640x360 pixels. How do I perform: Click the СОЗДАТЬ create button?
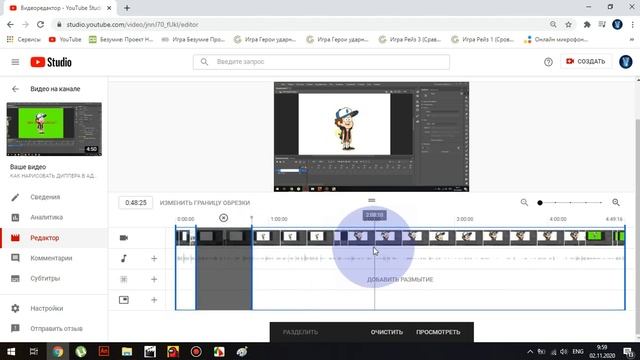coord(586,62)
